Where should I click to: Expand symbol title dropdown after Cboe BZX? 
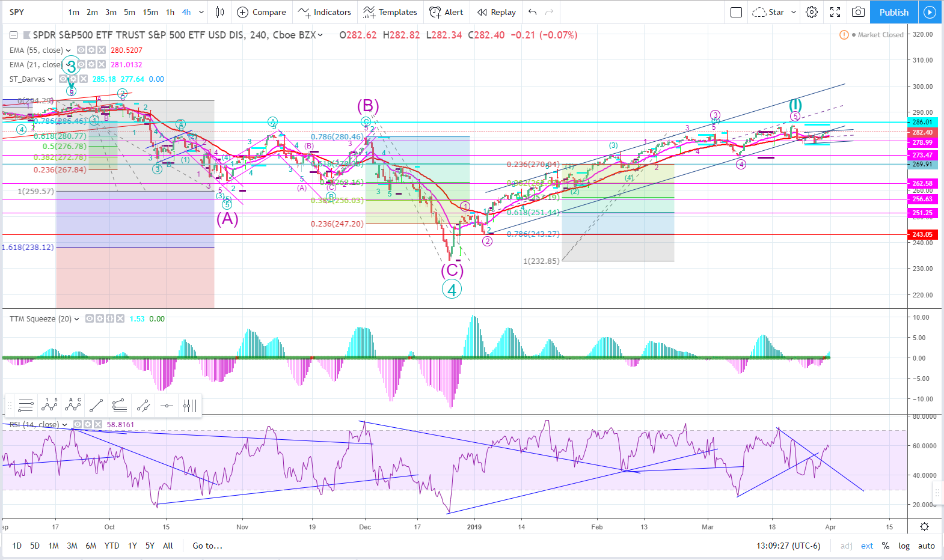coord(320,35)
